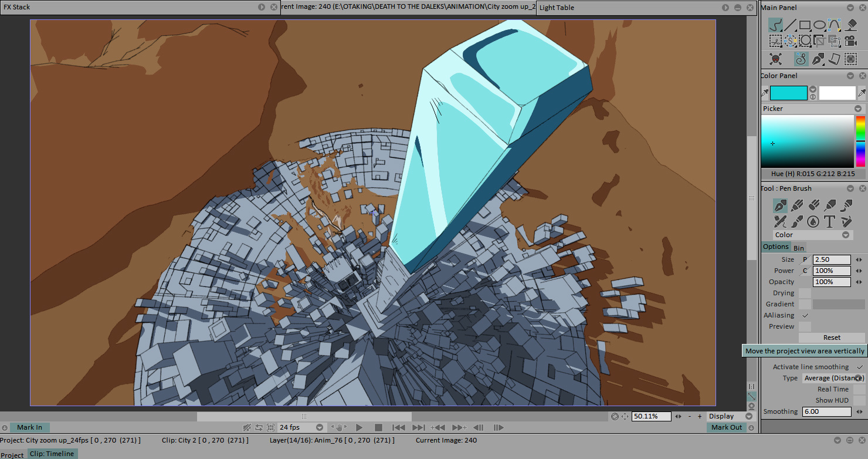Collapse the Color Panel
The height and width of the screenshot is (459, 868).
click(851, 76)
